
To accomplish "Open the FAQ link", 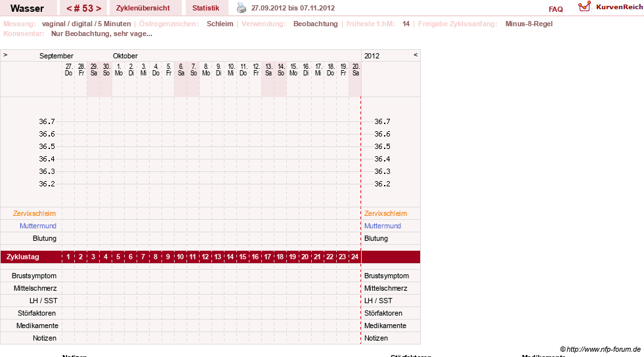I will (x=555, y=9).
